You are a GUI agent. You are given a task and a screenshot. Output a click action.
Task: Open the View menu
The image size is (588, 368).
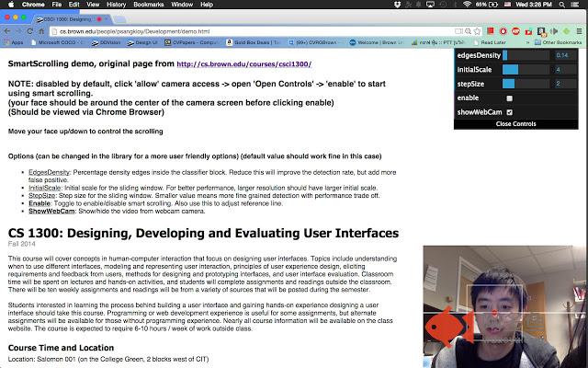point(93,5)
